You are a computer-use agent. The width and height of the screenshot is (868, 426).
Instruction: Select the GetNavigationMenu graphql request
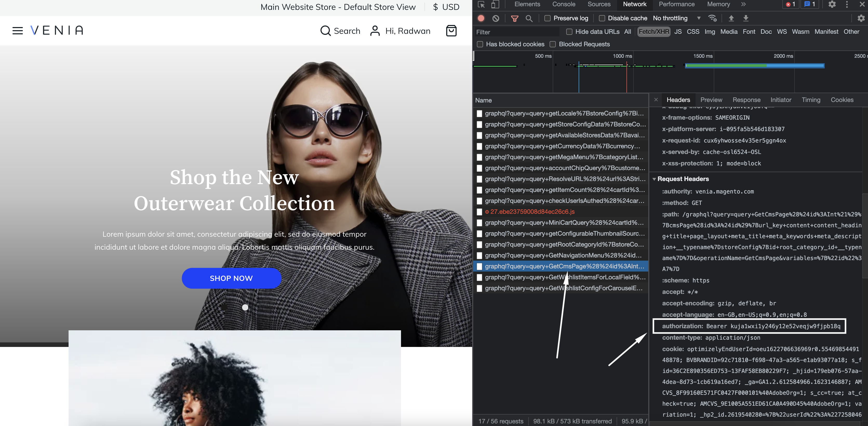(563, 255)
